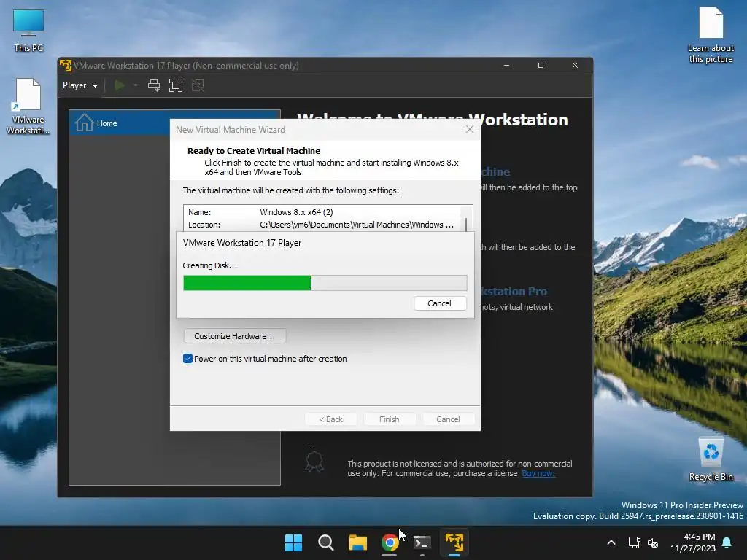Click Finish in the wizard
The image size is (747, 560).
click(x=390, y=419)
